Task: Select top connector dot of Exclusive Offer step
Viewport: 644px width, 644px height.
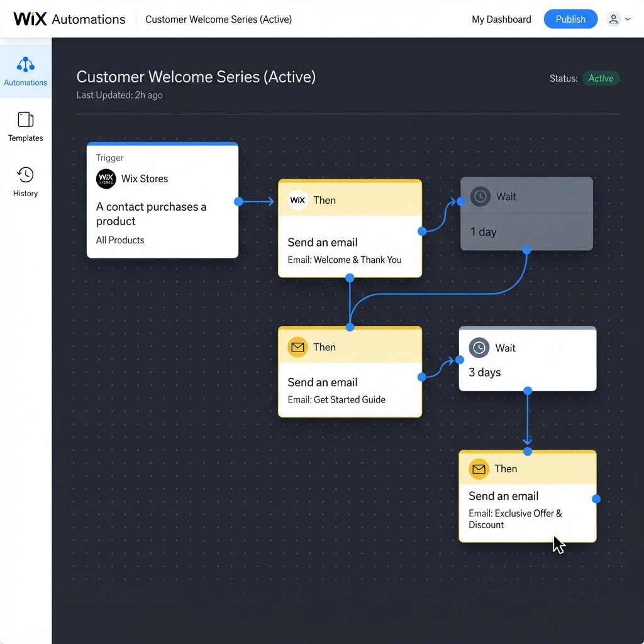Action: [x=528, y=452]
